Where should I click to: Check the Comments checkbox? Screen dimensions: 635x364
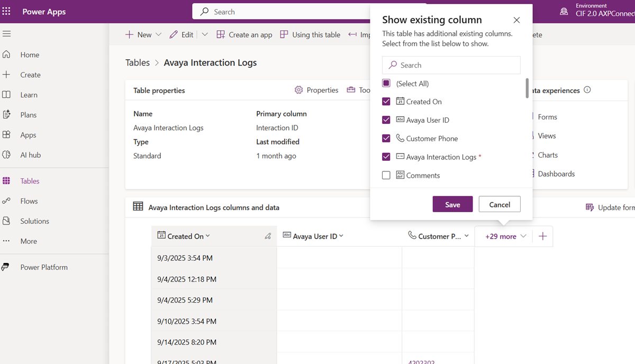386,175
